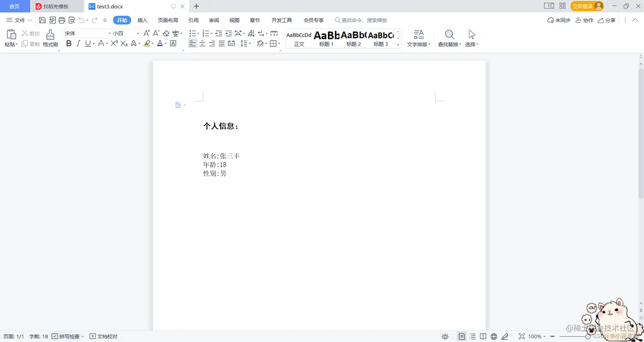The width and height of the screenshot is (644, 342).
Task: Open the Find and Replace magnifier icon
Action: tap(449, 34)
